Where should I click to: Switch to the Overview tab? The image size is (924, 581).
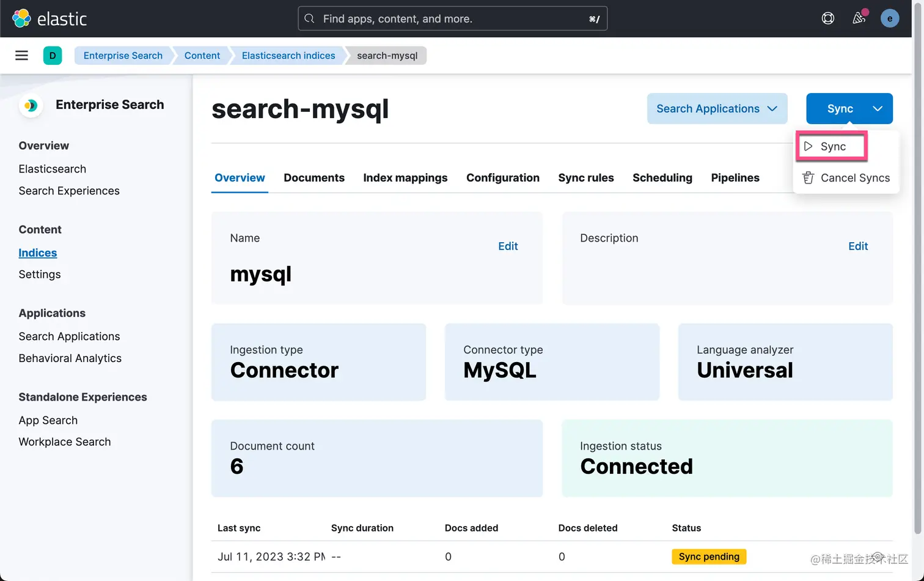coord(240,178)
